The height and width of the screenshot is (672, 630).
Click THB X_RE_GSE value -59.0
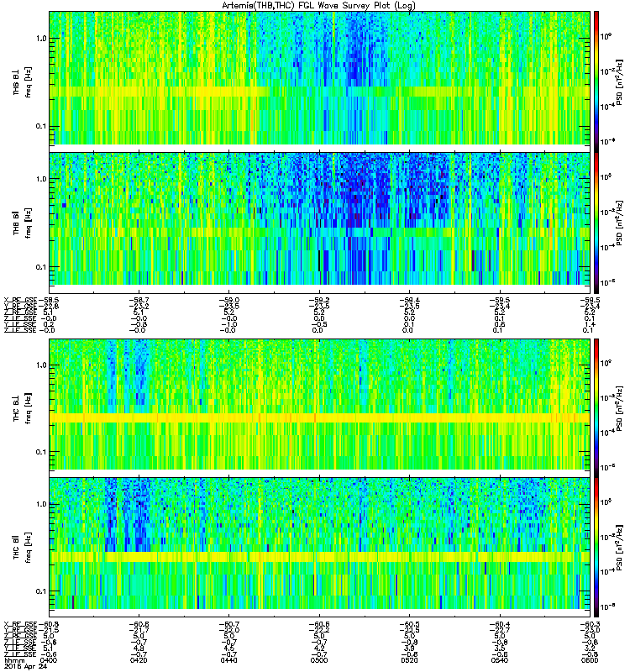(x=228, y=300)
